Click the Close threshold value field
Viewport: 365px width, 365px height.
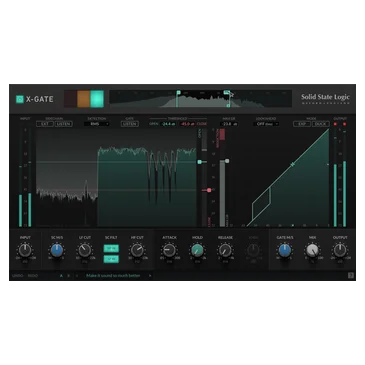click(x=188, y=124)
